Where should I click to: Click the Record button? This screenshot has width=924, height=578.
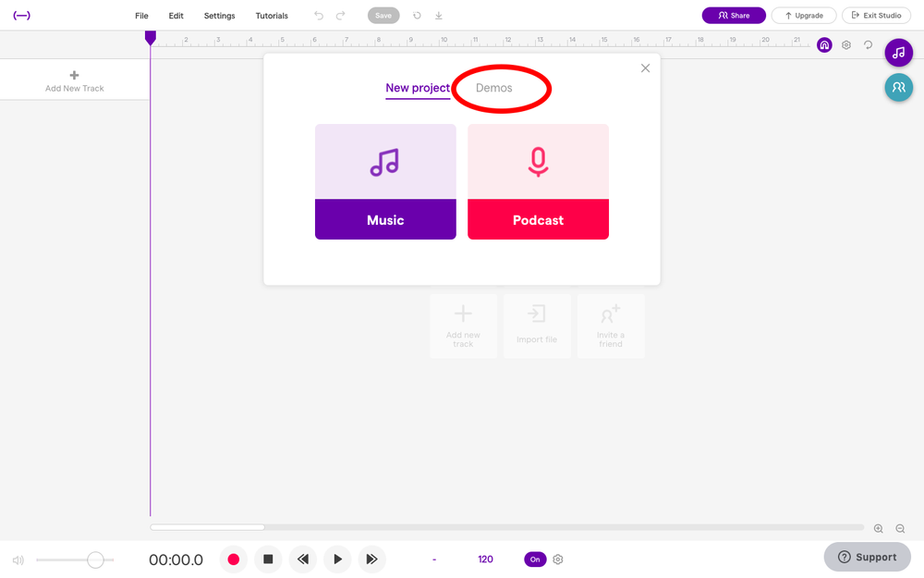234,560
